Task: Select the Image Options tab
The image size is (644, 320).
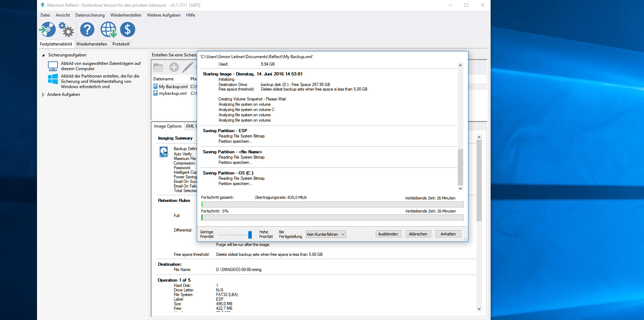Action: coord(168,126)
